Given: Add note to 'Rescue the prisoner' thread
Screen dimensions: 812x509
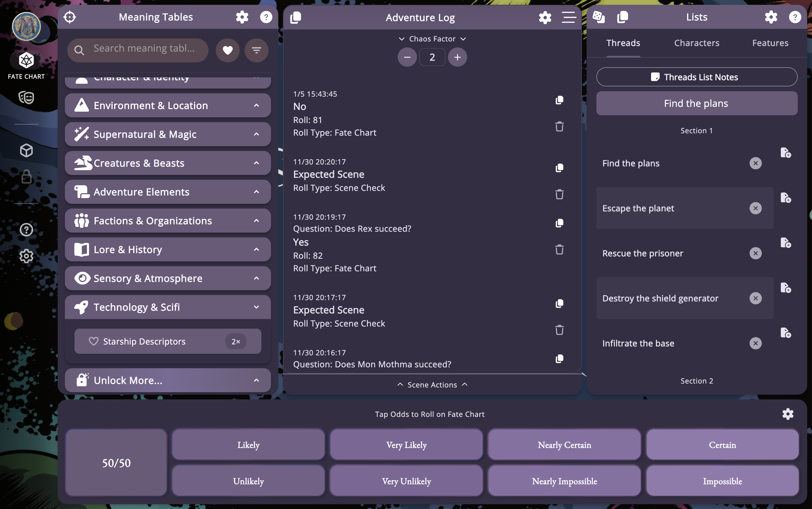Looking at the screenshot, I should click(785, 242).
